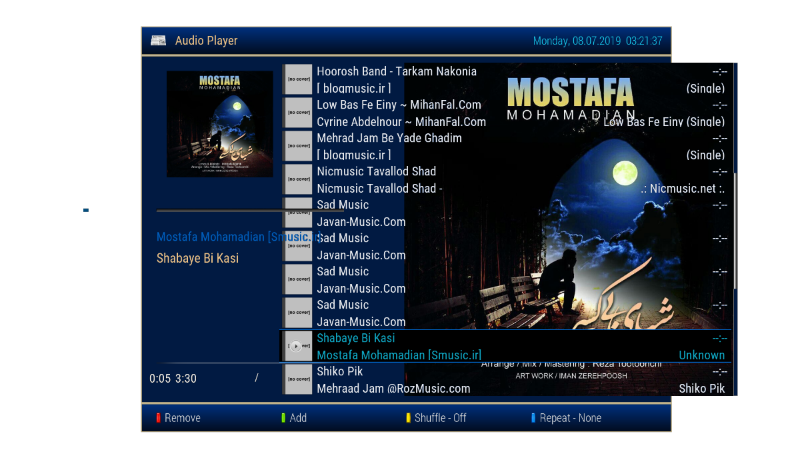
Task: Toggle Shuffle - Off option
Action: pyautogui.click(x=436, y=418)
